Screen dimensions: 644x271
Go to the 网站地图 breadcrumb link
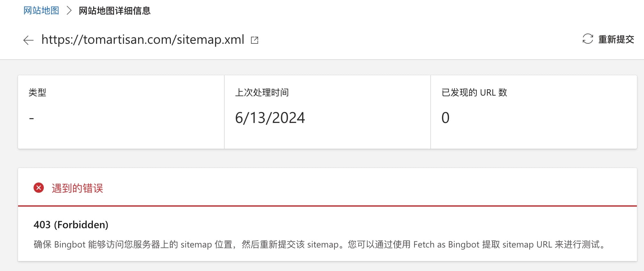41,11
